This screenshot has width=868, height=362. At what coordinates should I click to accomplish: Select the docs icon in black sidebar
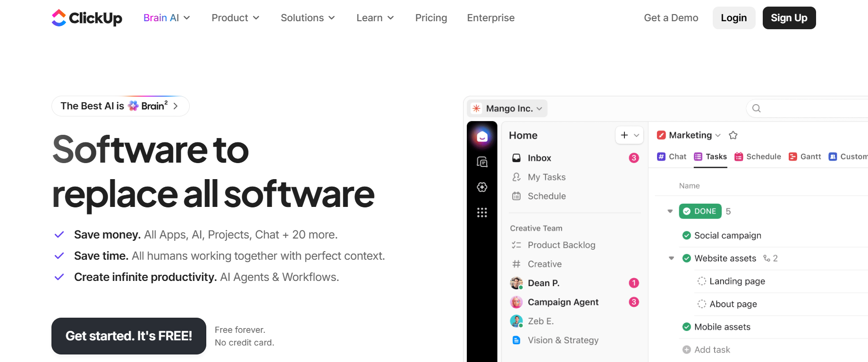482,162
